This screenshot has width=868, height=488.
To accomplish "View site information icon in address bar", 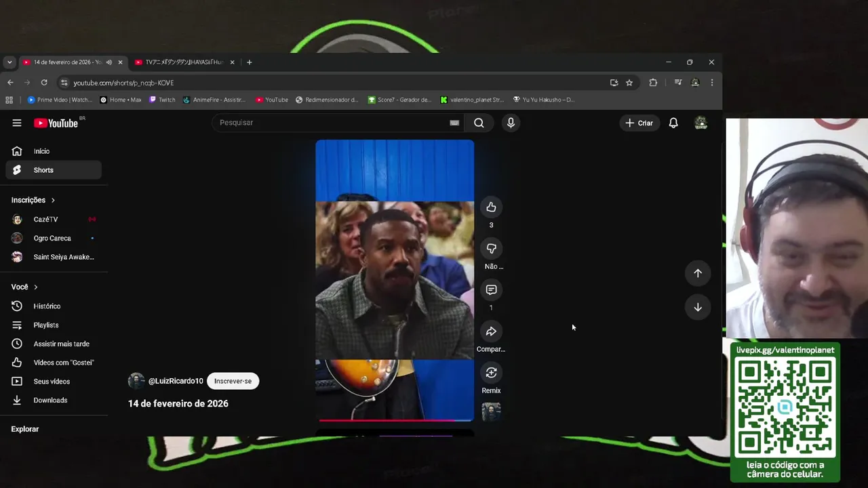I will coord(64,83).
